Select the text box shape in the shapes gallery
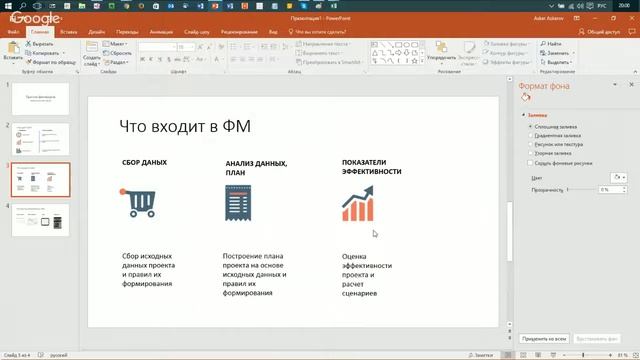 375,44
